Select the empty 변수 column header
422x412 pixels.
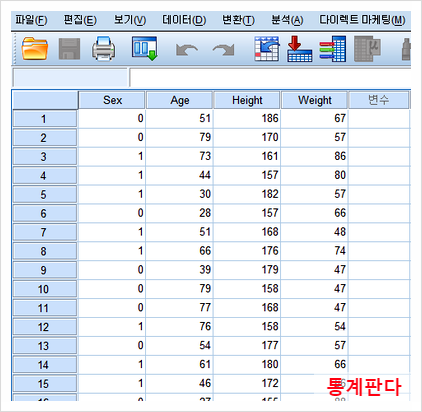click(x=379, y=100)
